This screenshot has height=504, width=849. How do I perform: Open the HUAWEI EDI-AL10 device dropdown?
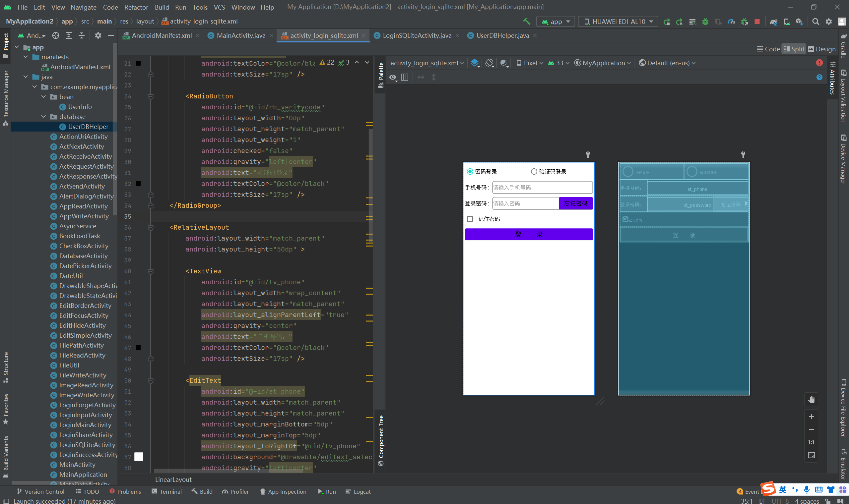[x=618, y=22]
